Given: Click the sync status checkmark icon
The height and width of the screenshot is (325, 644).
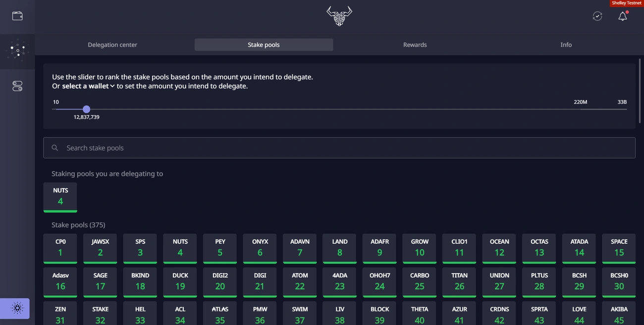Looking at the screenshot, I should [597, 16].
